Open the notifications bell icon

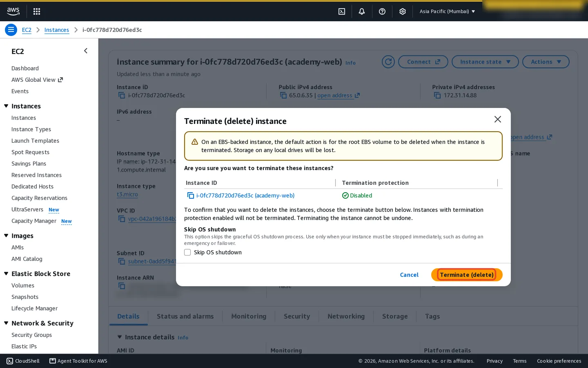[362, 11]
